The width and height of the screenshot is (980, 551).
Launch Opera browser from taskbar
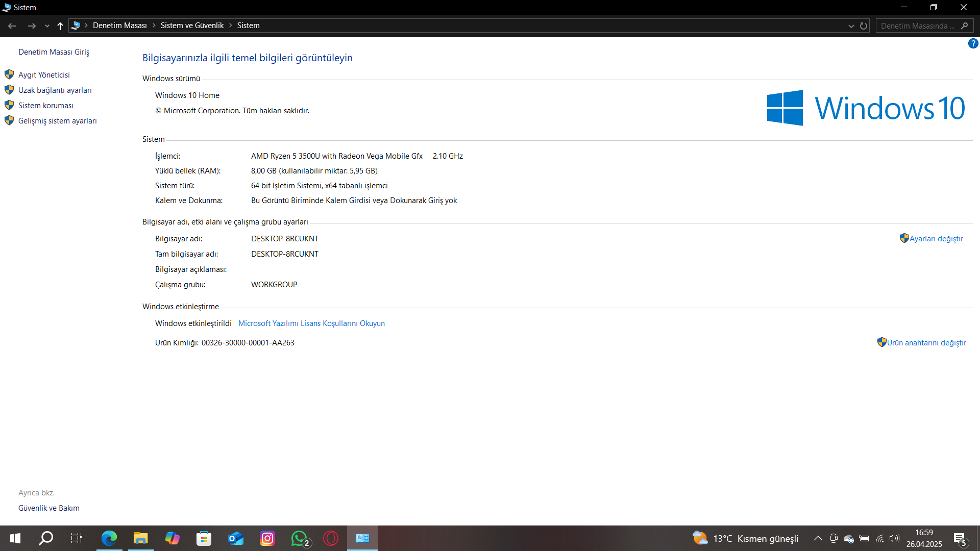pyautogui.click(x=331, y=538)
